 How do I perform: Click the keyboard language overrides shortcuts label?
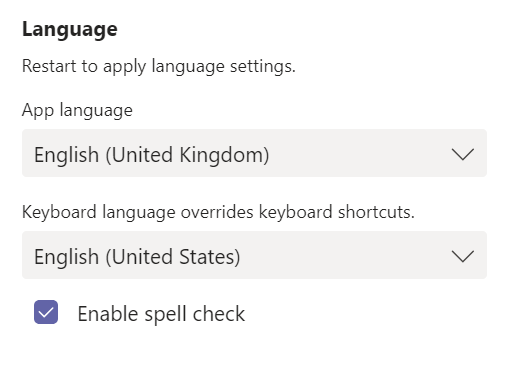click(x=218, y=212)
